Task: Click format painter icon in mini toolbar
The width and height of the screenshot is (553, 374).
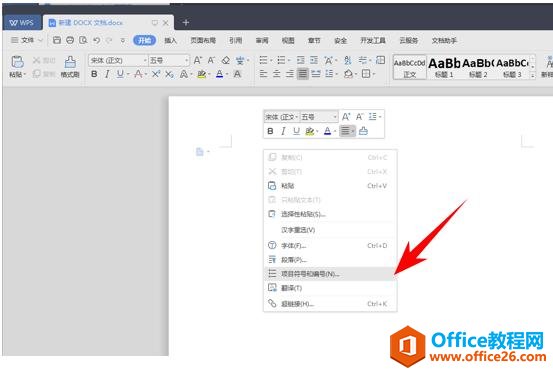Action: tap(363, 131)
